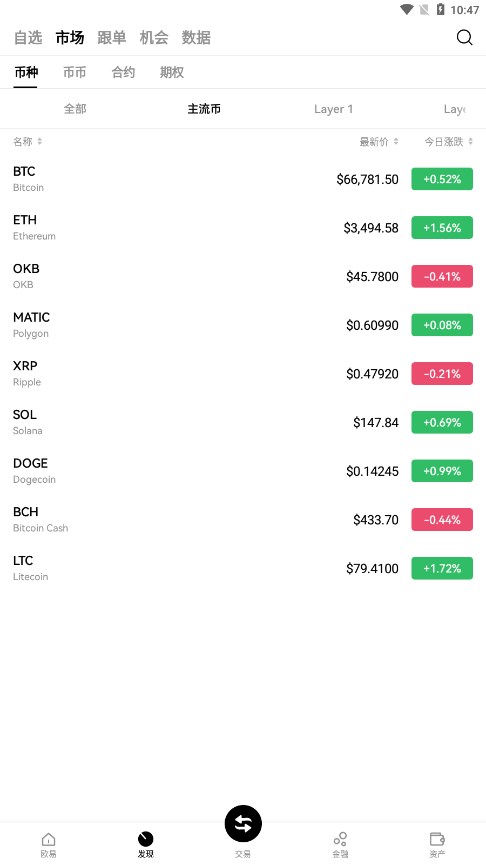Open the search magnifier icon
This screenshot has height=865, width=486.
click(x=464, y=38)
